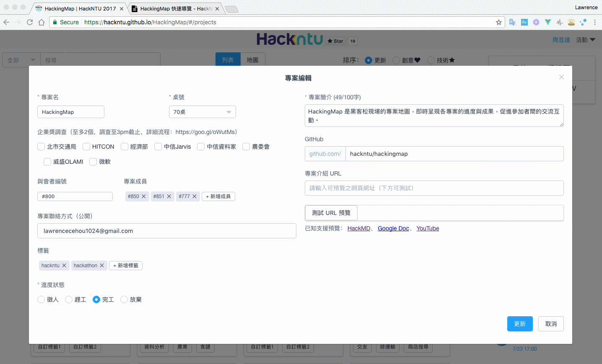602x364 pixels.
Task: Click the 專案介紹 URL input
Action: tap(434, 188)
